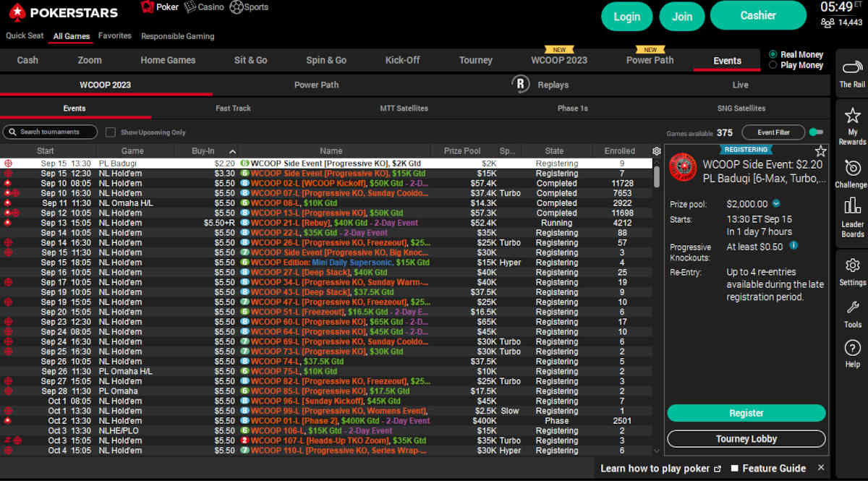Open the Fast Track sub-tab
The image size is (868, 481).
[233, 108]
